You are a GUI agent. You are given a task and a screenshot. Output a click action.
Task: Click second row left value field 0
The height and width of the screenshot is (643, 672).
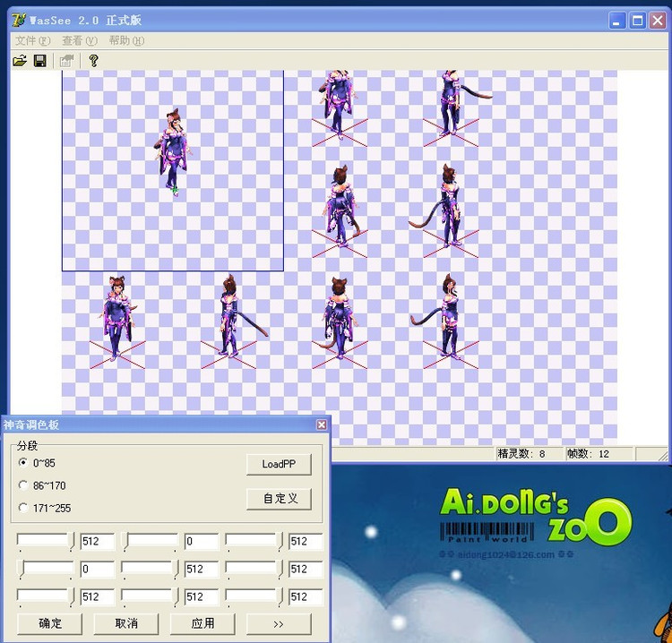(98, 570)
